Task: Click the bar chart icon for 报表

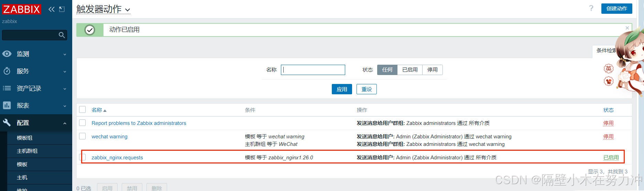Action: pyautogui.click(x=7, y=105)
